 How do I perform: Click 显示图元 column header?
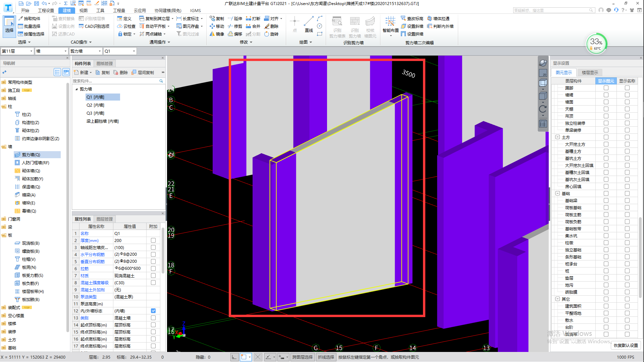[606, 81]
